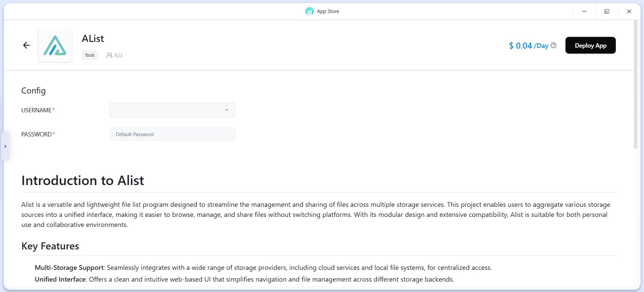Viewport: 644px width, 292px height.
Task: Click the AList app logo
Action: point(55,45)
